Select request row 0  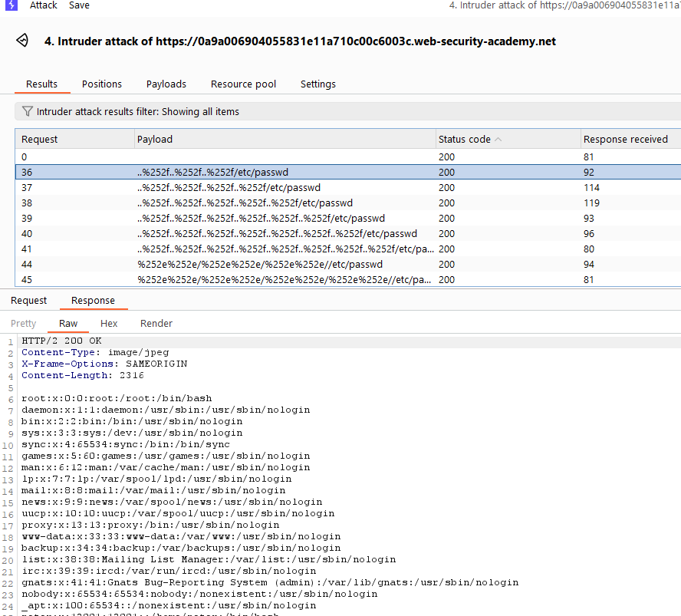348,156
